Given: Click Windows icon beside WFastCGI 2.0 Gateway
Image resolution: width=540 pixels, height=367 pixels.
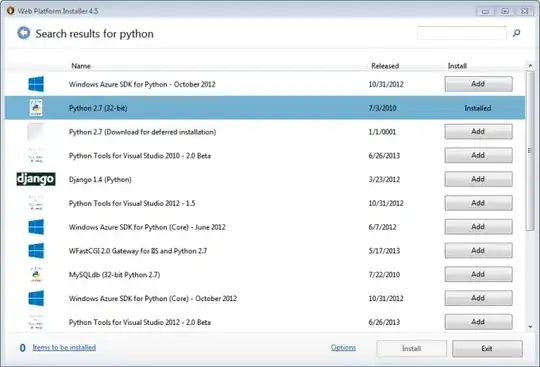Looking at the screenshot, I should (x=36, y=251).
